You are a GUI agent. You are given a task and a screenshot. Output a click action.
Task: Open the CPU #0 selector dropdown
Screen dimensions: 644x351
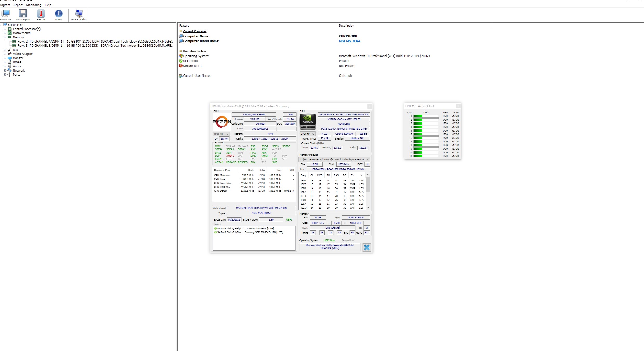click(x=221, y=134)
